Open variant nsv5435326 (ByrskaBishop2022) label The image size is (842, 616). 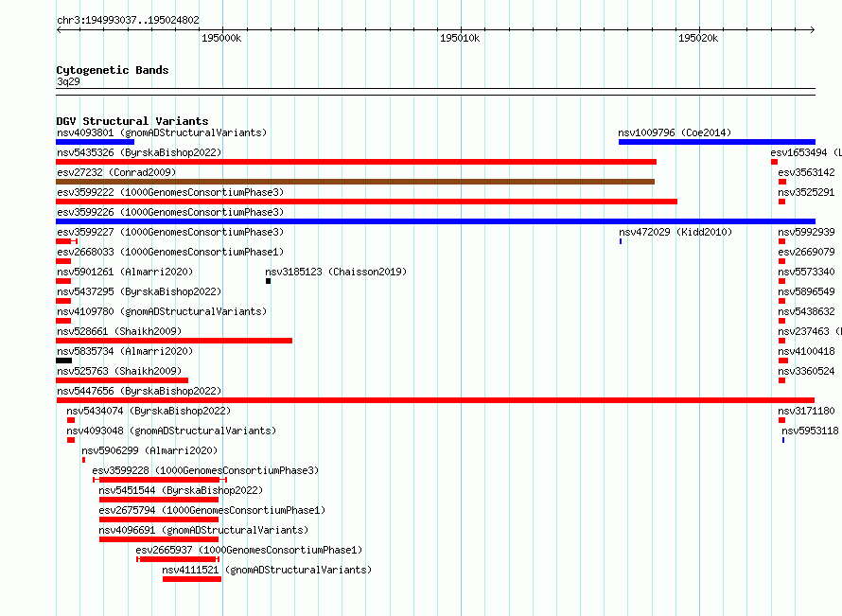pyautogui.click(x=139, y=152)
